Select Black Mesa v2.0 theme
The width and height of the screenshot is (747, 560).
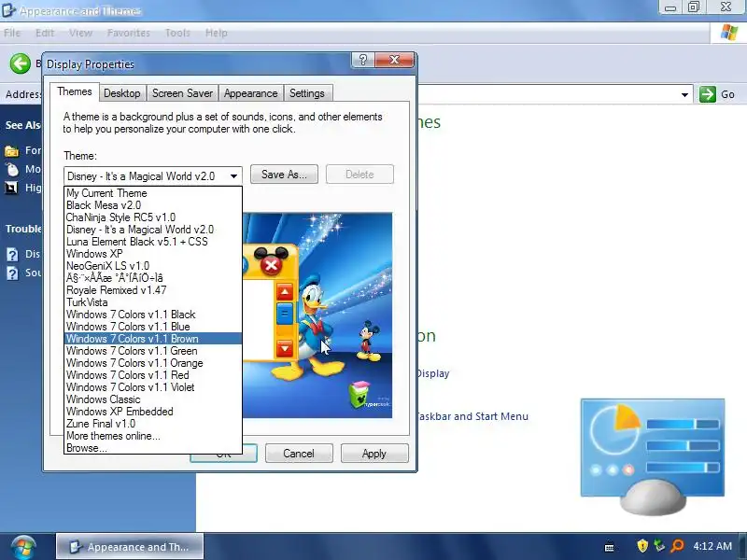tap(153, 205)
